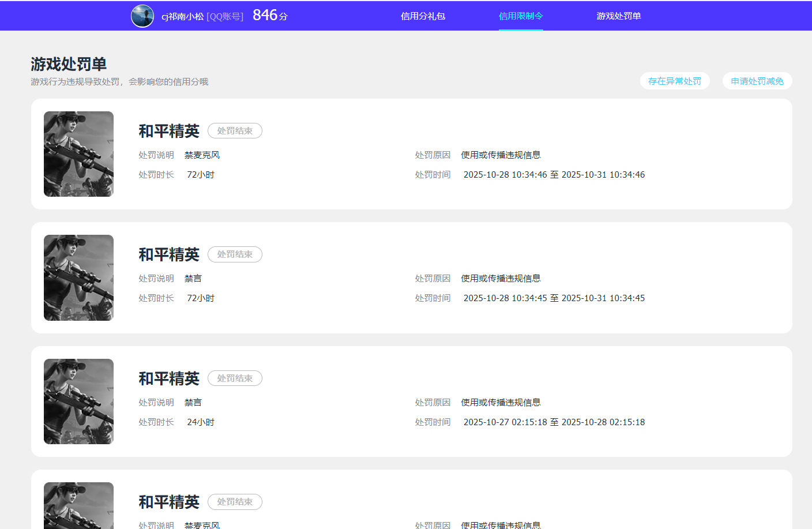The width and height of the screenshot is (812, 529).
Task: Open the 信用限制令 tab
Action: click(520, 16)
